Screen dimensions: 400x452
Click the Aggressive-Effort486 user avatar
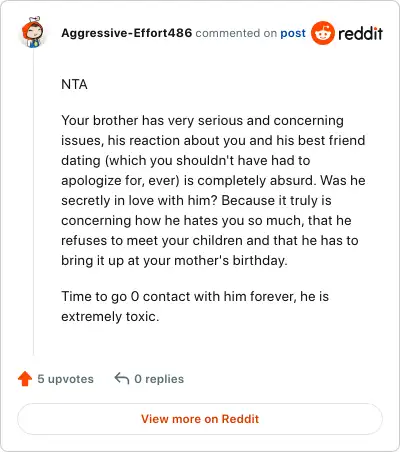pyautogui.click(x=33, y=32)
